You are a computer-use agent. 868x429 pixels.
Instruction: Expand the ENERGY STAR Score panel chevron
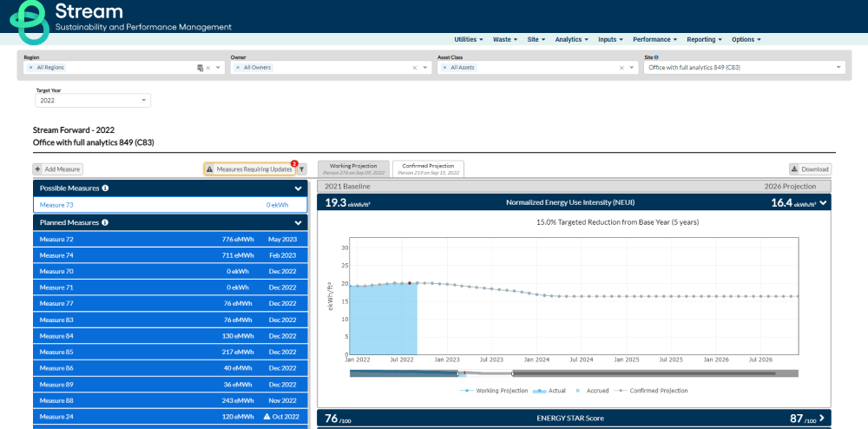point(821,418)
